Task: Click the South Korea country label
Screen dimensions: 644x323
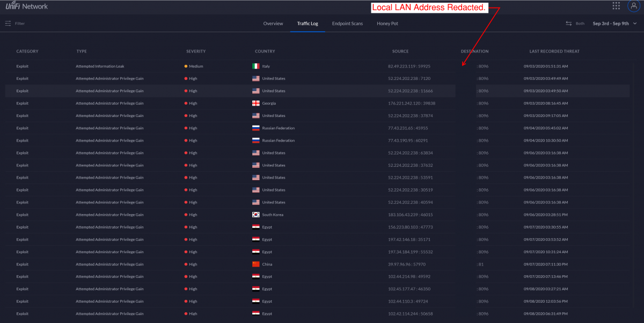Action: pos(273,215)
